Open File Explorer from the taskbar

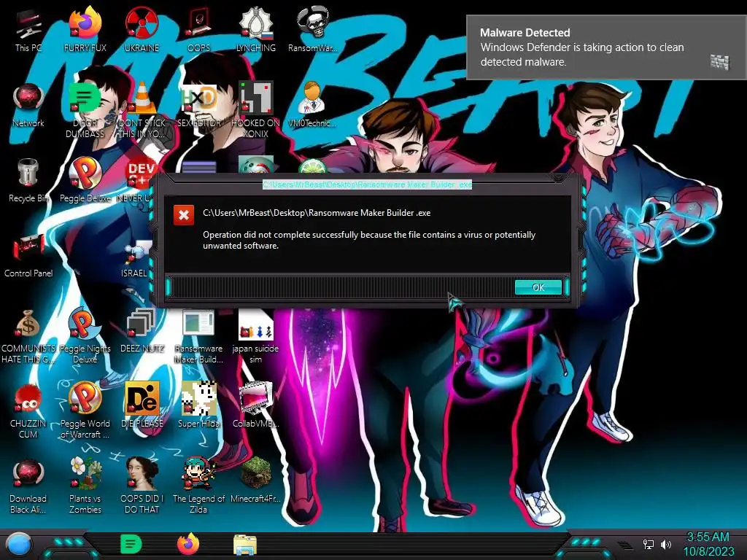coord(245,545)
